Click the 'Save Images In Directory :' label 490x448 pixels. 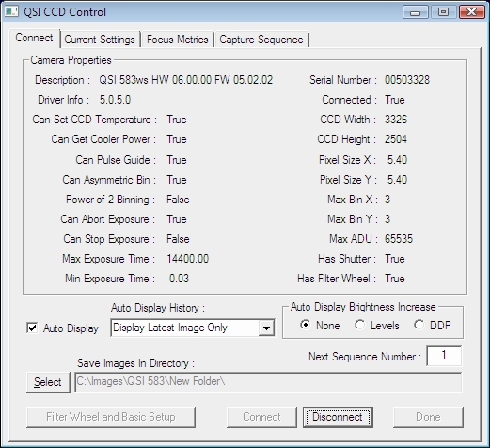tap(135, 363)
